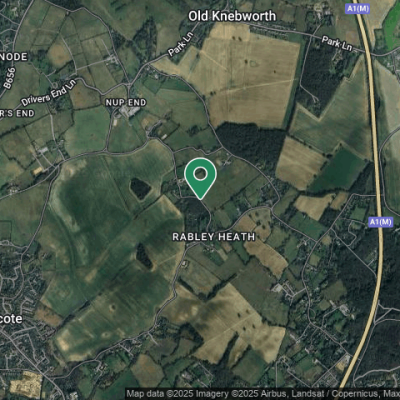The image size is (400, 400).
Task: Click the green location pin marker
Action: coord(200,178)
